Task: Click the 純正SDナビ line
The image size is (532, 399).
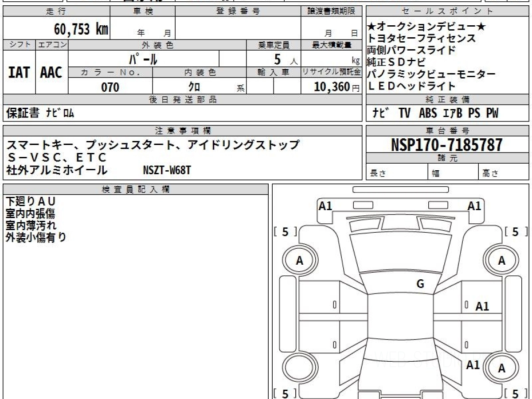Action: coord(395,62)
